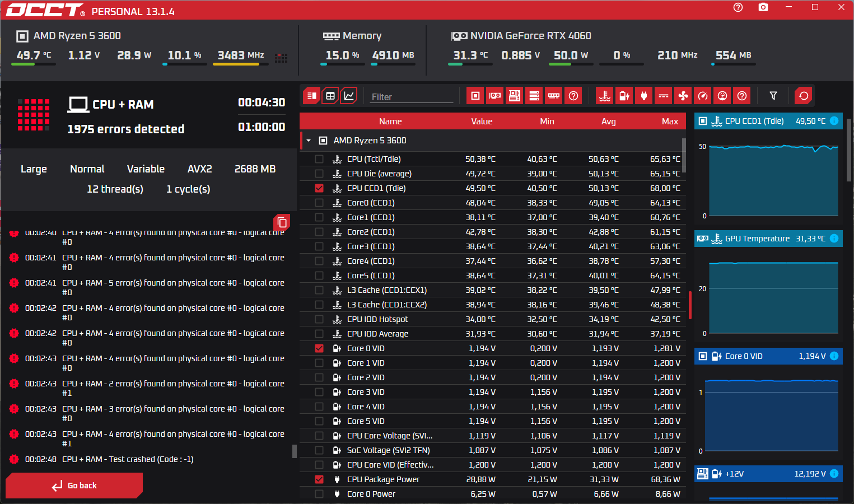
Task: Click in the sensor Filter field
Action: tap(412, 97)
